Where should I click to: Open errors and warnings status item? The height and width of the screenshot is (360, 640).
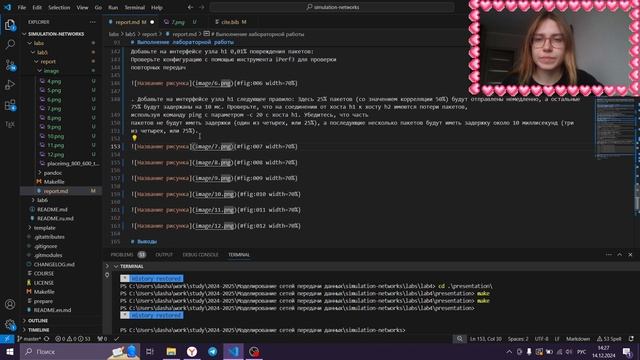73,339
